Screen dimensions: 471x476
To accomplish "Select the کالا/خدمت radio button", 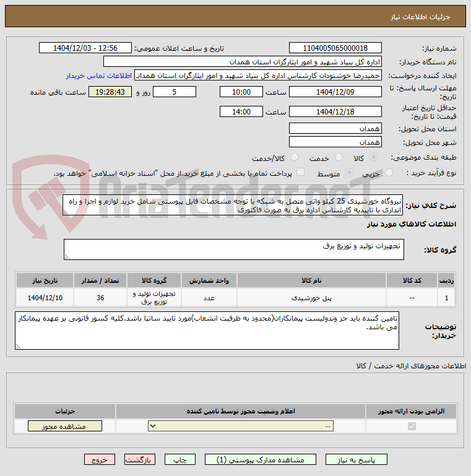I will [294, 157].
